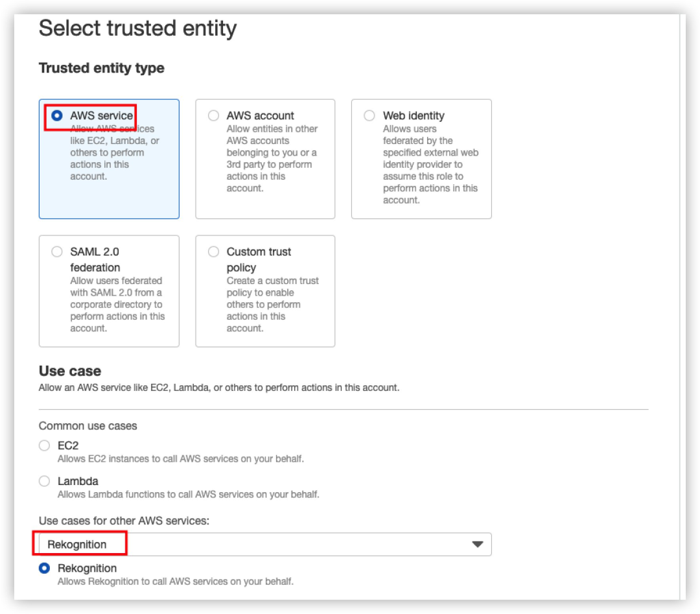Click the EC2 label text
The image size is (700, 614).
(x=68, y=445)
